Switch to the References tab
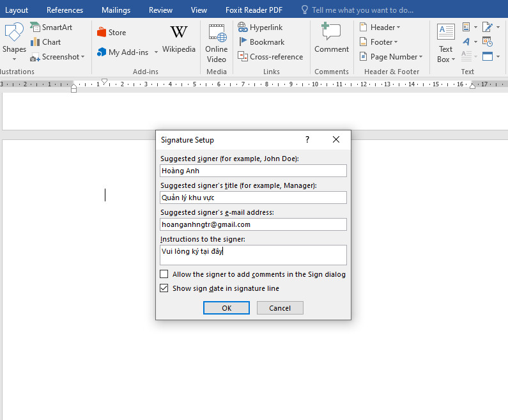The image size is (508, 420). click(65, 10)
